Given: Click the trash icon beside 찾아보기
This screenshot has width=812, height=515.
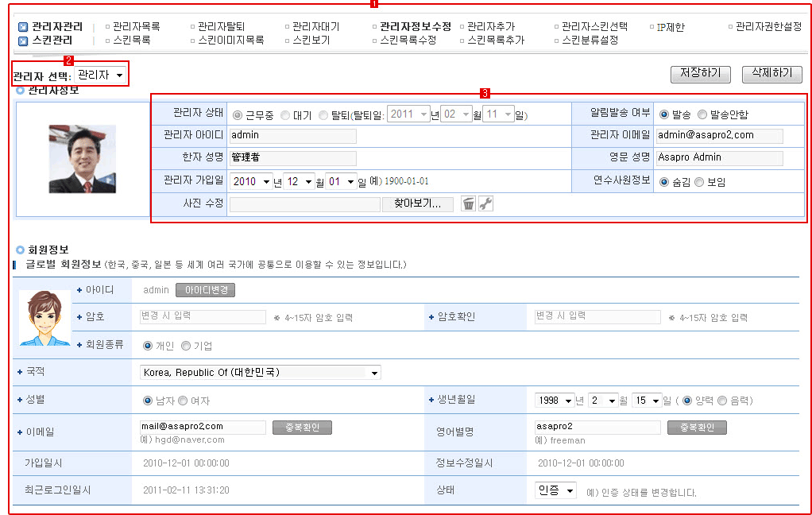Looking at the screenshot, I should coord(469,204).
